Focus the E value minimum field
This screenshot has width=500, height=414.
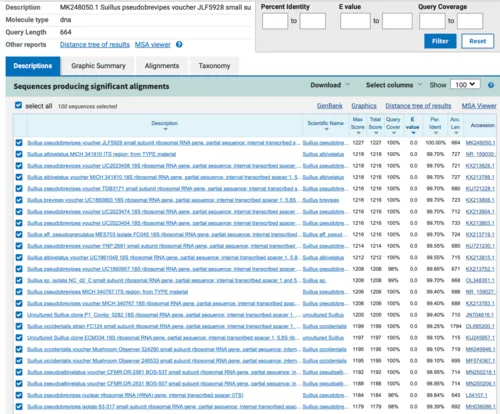[x=355, y=21]
